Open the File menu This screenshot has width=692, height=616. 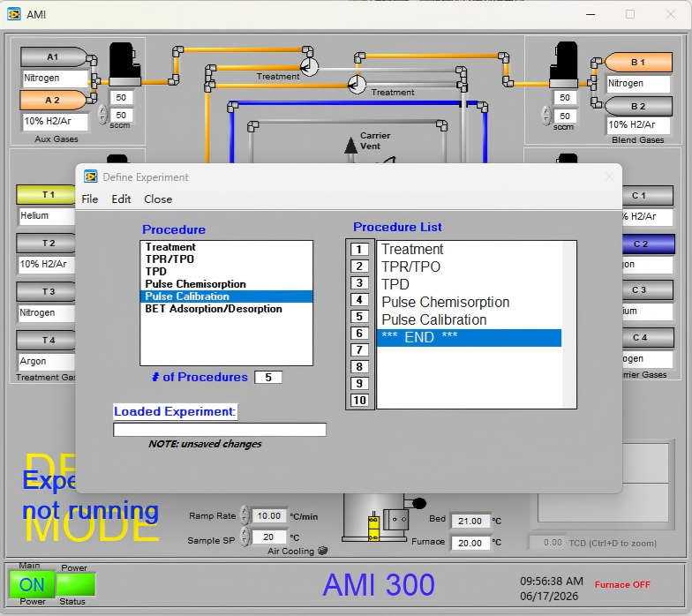tap(90, 199)
